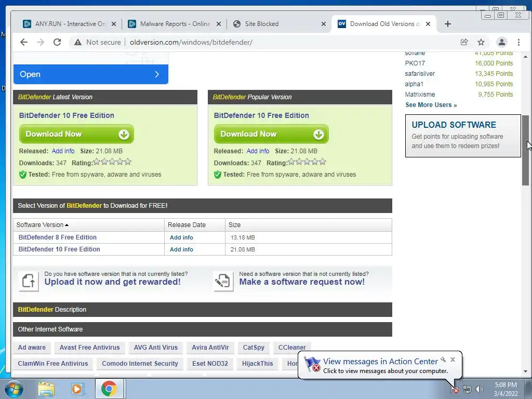Click the forward navigation arrow
The width and height of the screenshot is (532, 399).
pyautogui.click(x=41, y=42)
